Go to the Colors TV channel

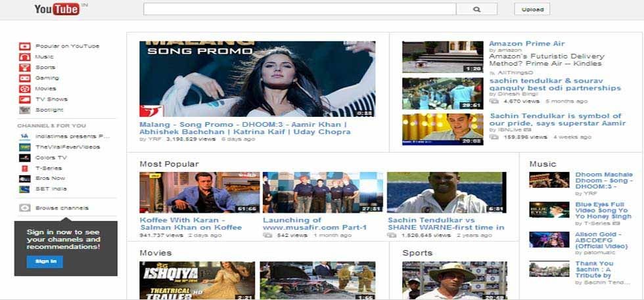pyautogui.click(x=51, y=158)
